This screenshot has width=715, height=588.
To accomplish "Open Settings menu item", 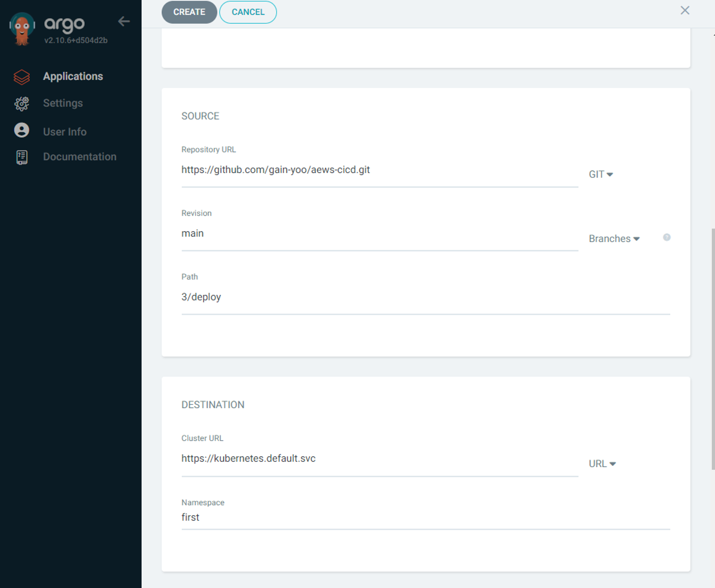I will (x=63, y=103).
